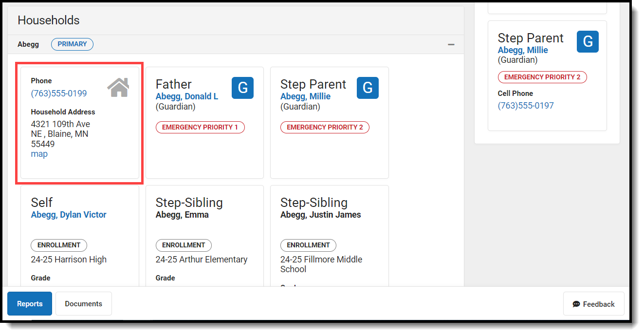Click Emma's ENROLLMENT badge
Screen dimensions: 644x335
184,245
